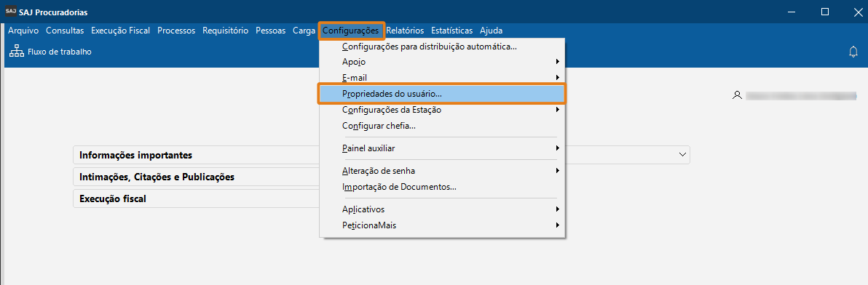
Task: Open the Estatísticas menu
Action: [451, 31]
